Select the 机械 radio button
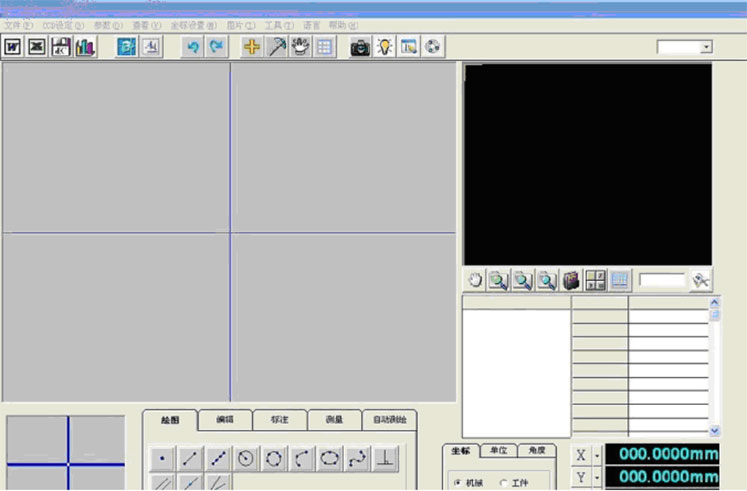 pos(458,483)
